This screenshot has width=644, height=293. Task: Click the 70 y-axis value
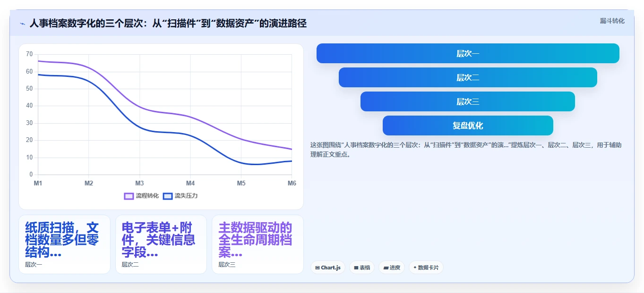[29, 54]
